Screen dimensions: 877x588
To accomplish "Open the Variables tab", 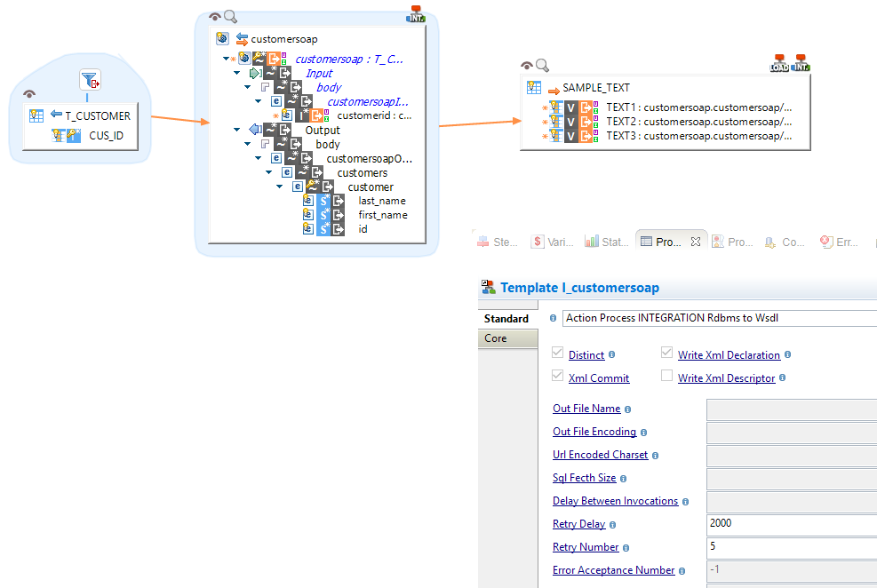I will (x=553, y=241).
